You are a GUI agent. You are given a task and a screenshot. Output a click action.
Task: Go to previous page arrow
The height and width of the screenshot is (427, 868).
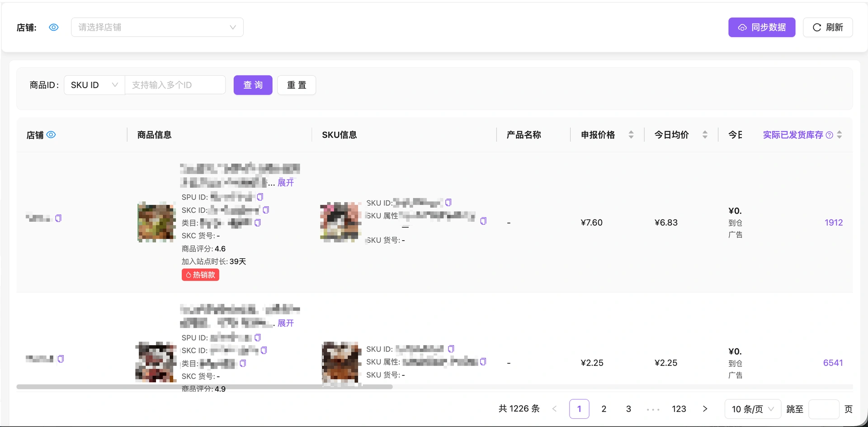tap(555, 409)
